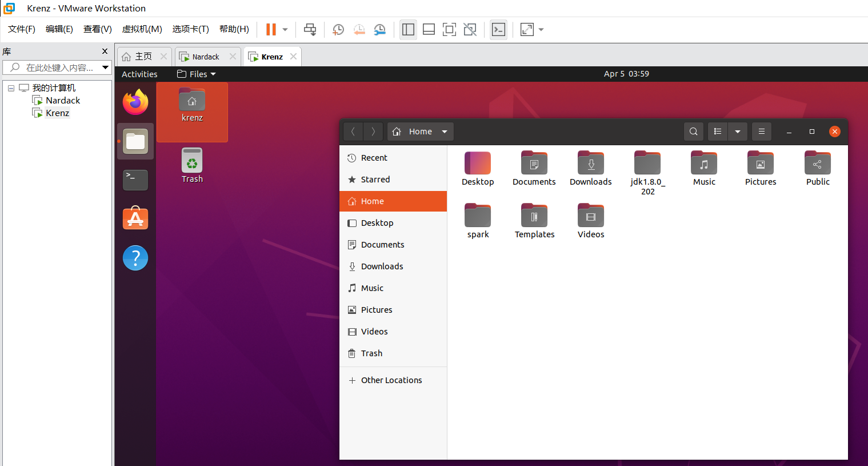Select Documents in the Files sidebar
The height and width of the screenshot is (466, 868).
point(393,245)
